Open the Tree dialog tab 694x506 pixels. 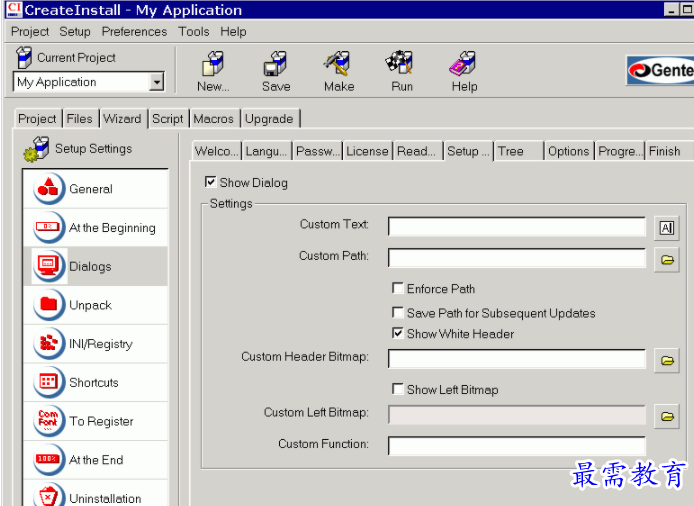pos(519,151)
